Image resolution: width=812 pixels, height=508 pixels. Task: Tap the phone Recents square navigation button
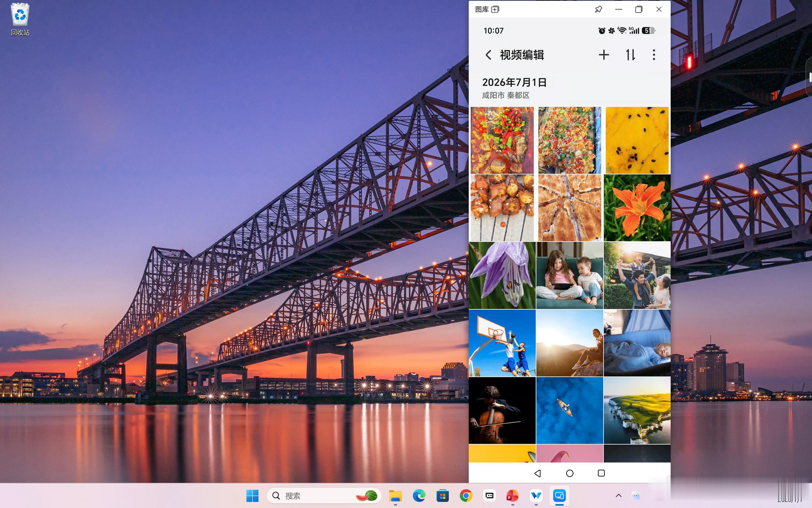pos(601,473)
